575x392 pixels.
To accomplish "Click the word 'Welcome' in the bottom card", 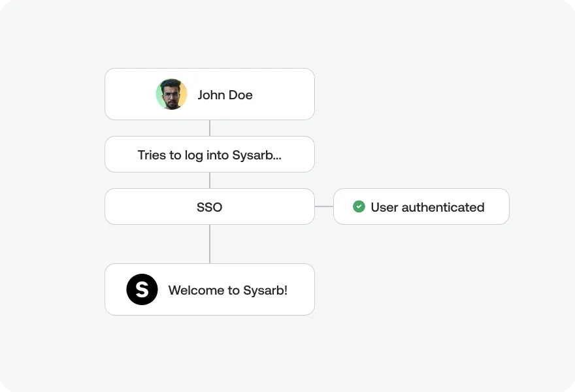I will tap(196, 290).
